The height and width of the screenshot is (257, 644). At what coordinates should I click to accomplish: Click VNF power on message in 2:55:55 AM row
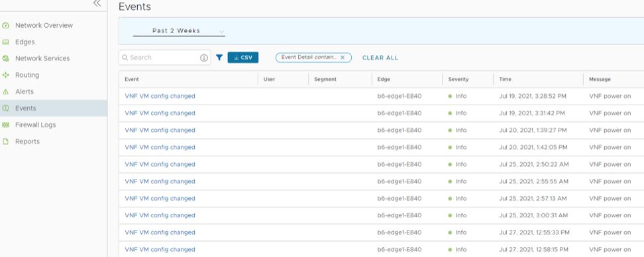point(610,181)
